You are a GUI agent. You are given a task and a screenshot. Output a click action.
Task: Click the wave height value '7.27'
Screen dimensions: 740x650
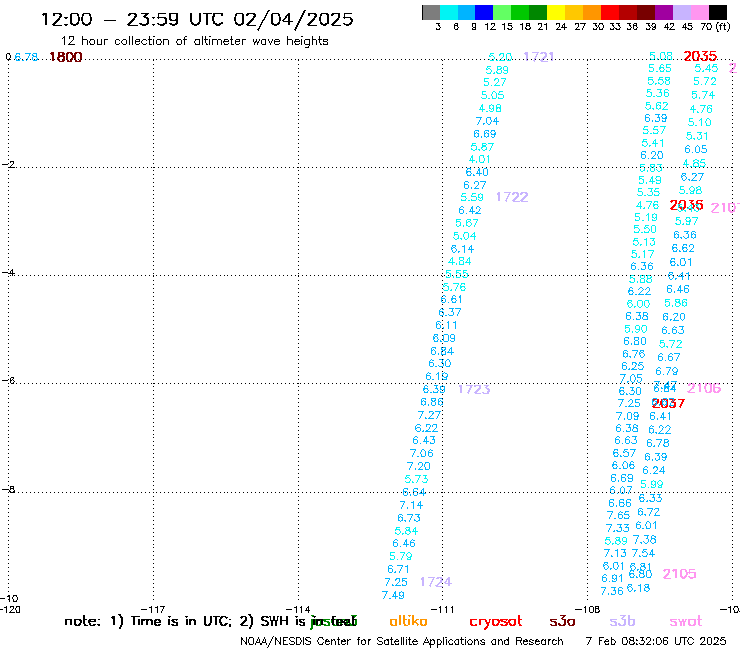click(429, 415)
